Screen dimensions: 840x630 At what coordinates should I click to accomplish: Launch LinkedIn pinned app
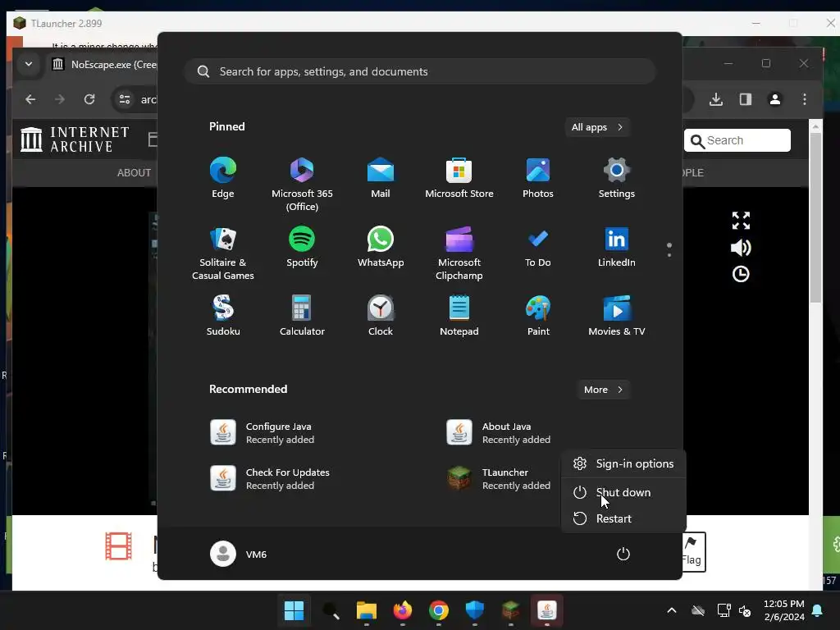[x=617, y=247]
